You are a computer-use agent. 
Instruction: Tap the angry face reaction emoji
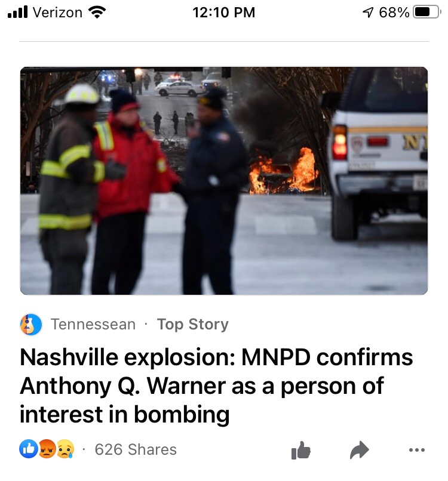tap(47, 449)
